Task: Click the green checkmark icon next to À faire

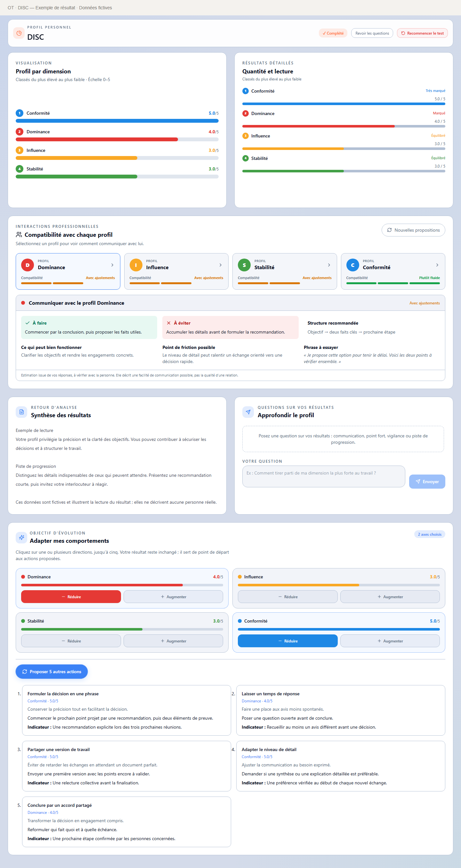Action: point(28,323)
